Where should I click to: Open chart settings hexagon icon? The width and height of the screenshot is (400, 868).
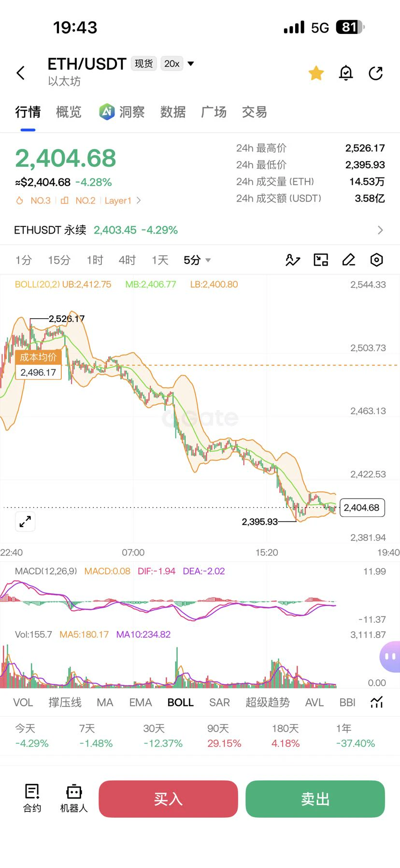click(376, 260)
